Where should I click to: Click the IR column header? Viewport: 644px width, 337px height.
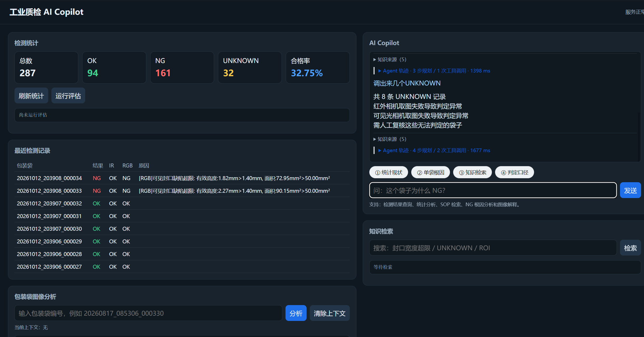click(112, 166)
